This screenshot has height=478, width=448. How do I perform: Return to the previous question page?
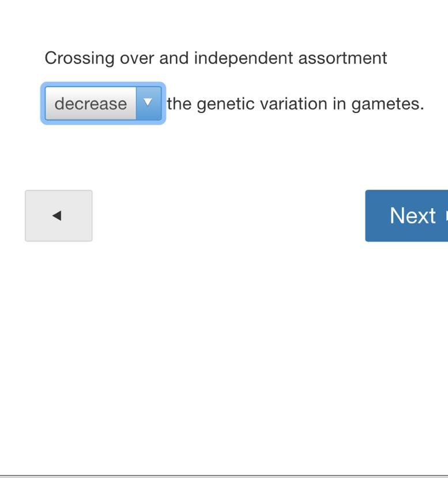tap(58, 216)
